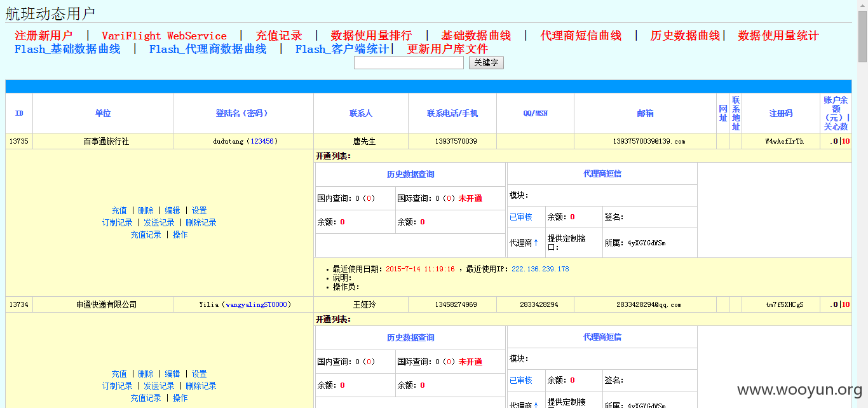Click 编辑 for 百事通旅行社 user
Image resolution: width=868 pixels, height=408 pixels.
172,210
